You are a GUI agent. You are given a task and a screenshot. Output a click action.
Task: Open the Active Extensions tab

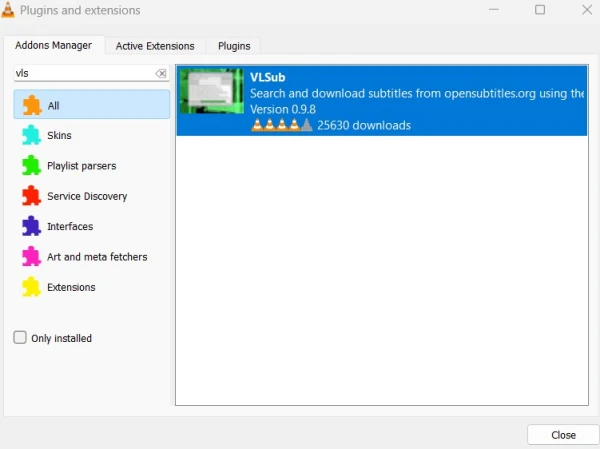tap(155, 46)
